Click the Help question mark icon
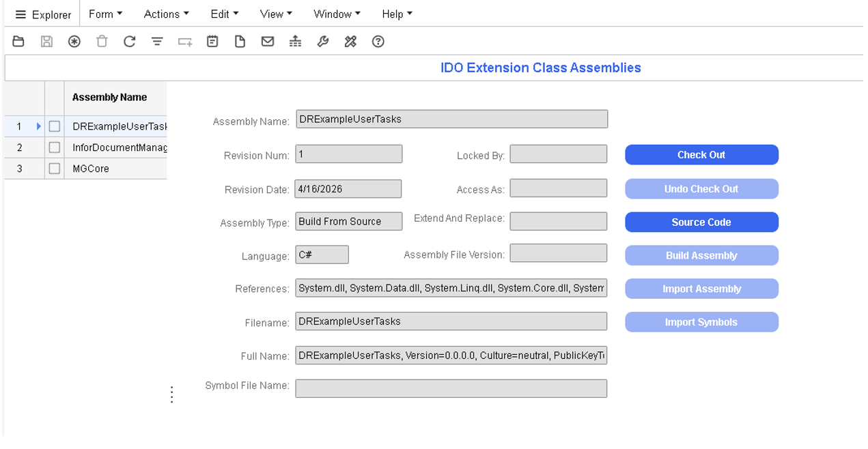Screen dimensions: 868x449 378,42
